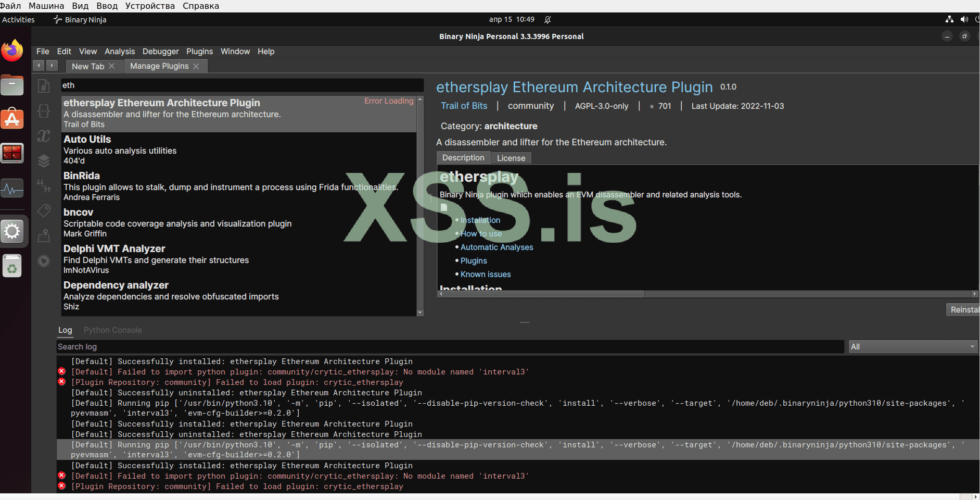Switch to the License tab
This screenshot has height=500, width=980.
click(x=511, y=158)
